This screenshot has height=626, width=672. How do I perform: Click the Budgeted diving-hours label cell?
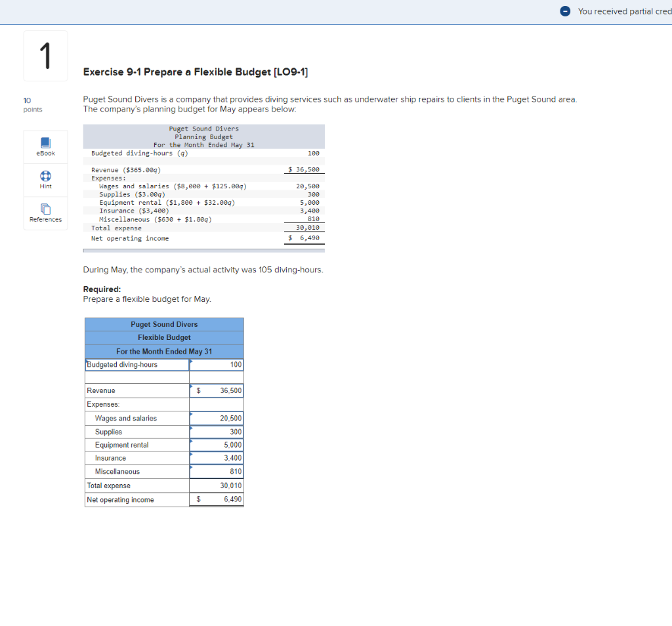point(137,365)
